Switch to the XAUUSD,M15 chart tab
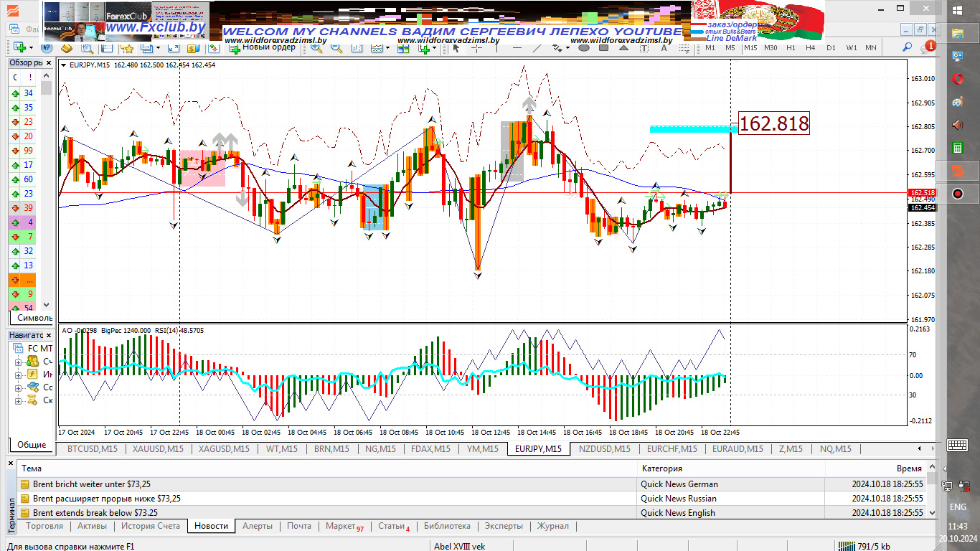The height and width of the screenshot is (551, 980). (x=158, y=449)
